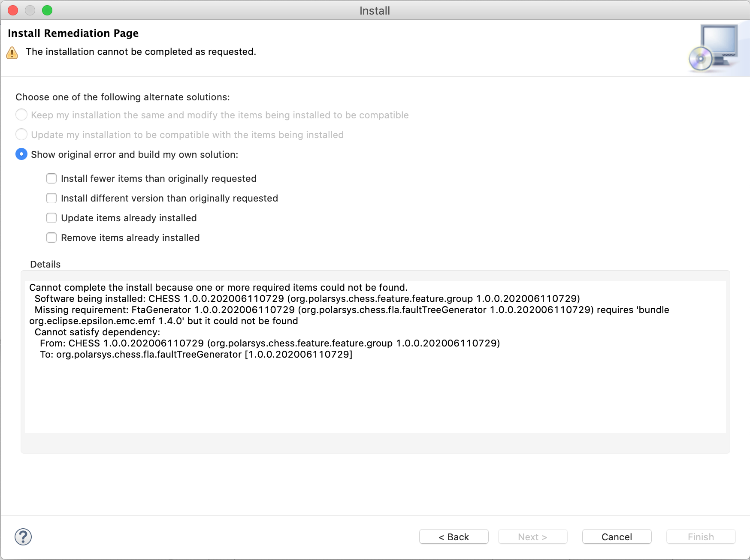Click the disabled Finish button

pyautogui.click(x=701, y=537)
